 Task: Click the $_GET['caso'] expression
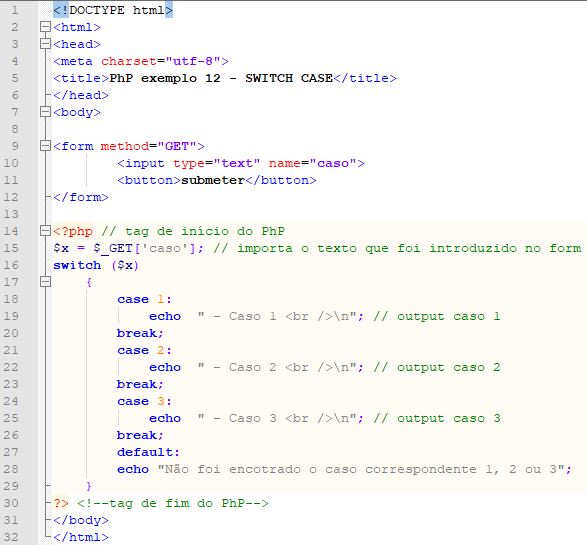coord(145,248)
